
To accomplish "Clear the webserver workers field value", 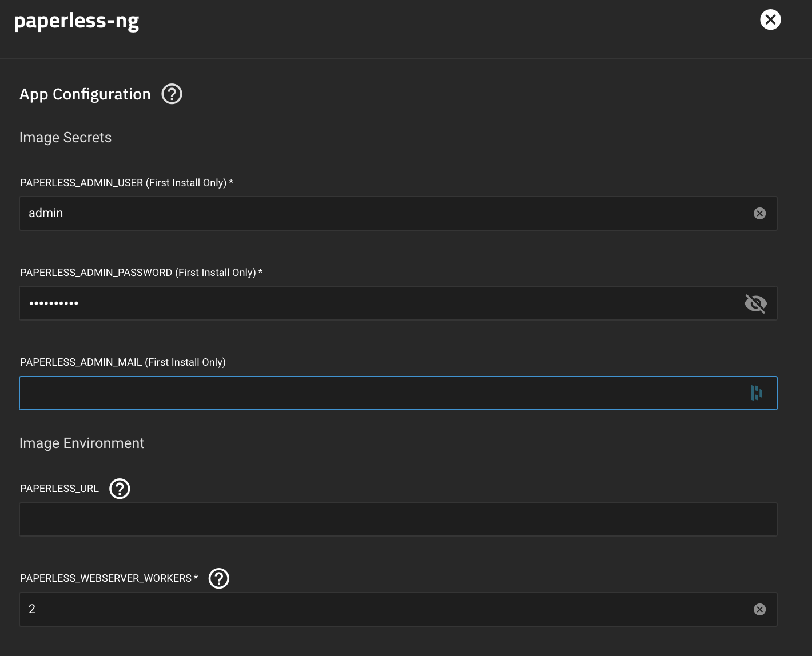I will [759, 610].
